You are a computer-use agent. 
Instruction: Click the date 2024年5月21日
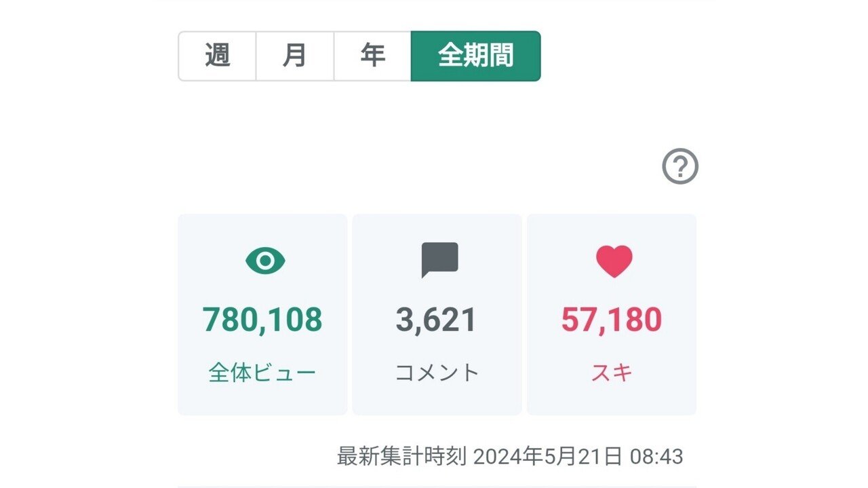click(x=547, y=456)
